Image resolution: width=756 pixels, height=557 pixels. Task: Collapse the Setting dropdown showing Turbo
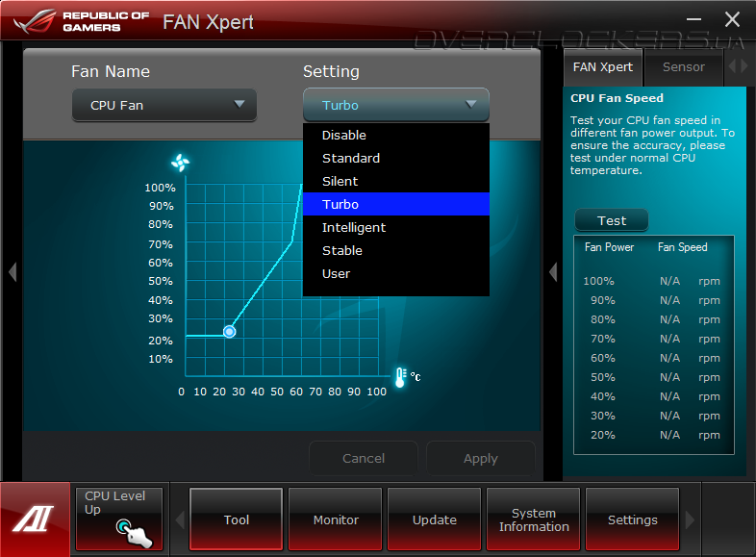tap(396, 105)
